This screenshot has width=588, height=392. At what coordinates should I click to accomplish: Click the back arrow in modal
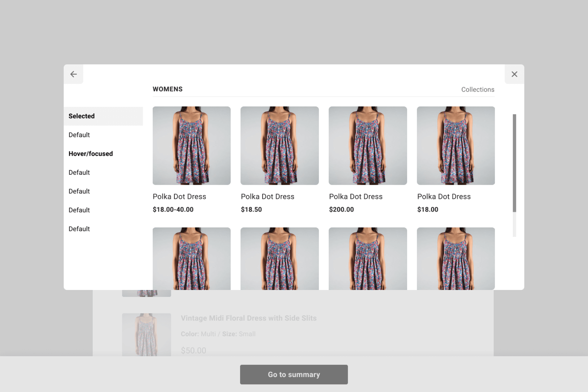click(73, 74)
